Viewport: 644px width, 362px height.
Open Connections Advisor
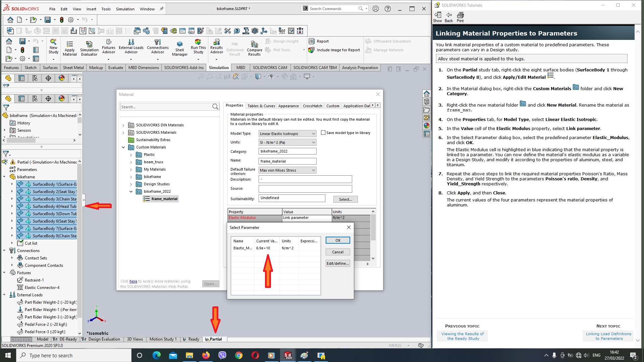coord(158,46)
